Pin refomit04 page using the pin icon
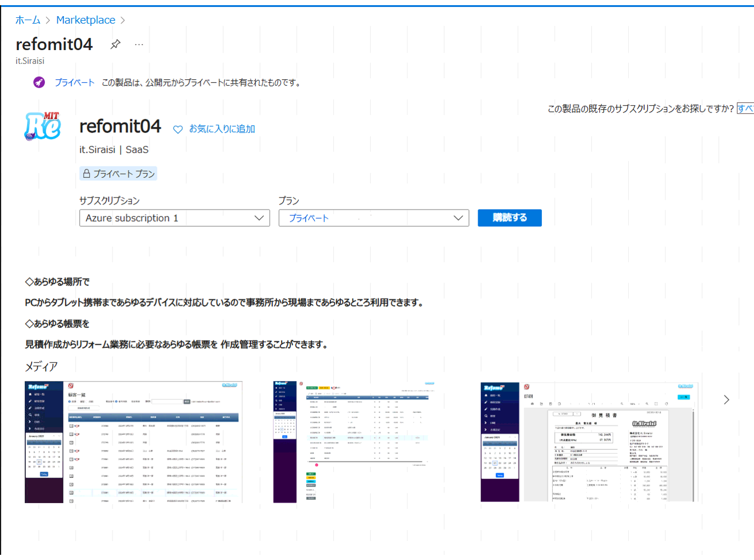754x560 pixels. 116,44
